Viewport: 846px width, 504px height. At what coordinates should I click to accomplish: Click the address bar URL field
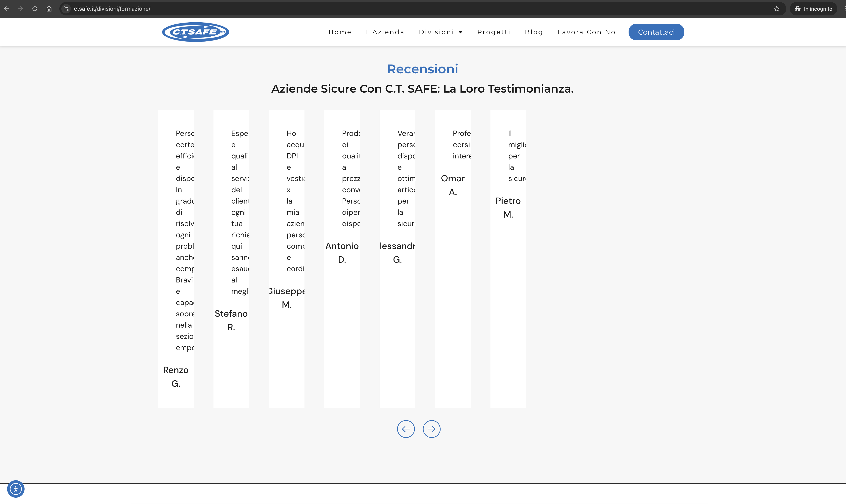[408, 9]
